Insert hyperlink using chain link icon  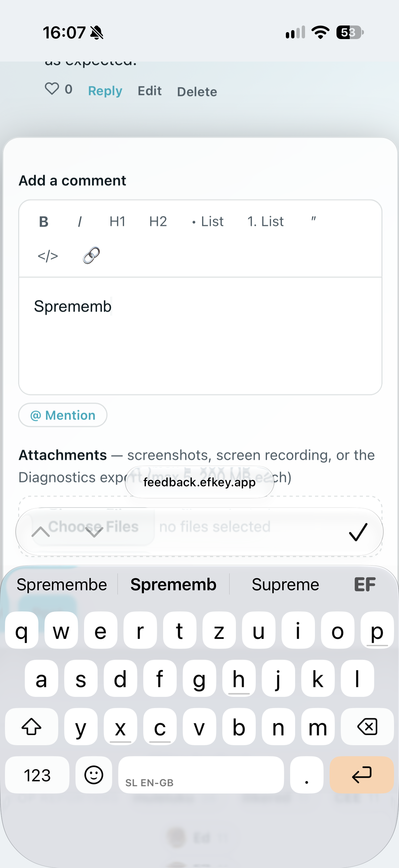[x=91, y=256]
